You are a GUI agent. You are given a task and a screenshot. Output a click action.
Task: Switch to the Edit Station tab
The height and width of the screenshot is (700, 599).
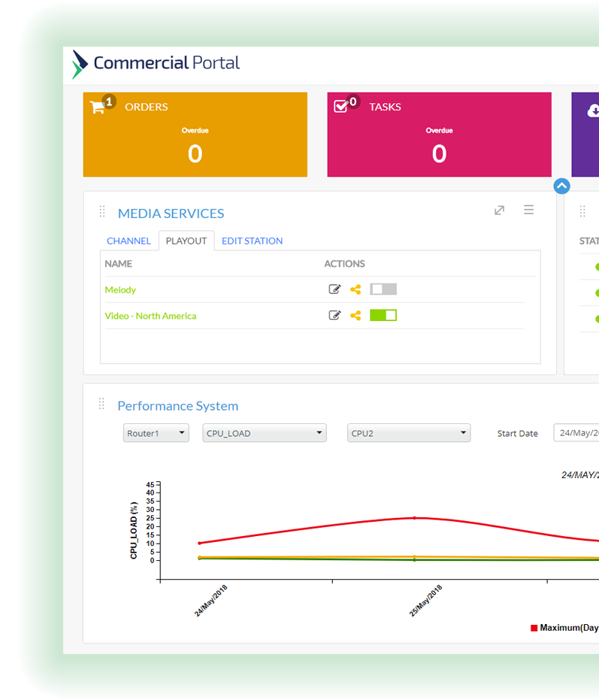point(253,241)
